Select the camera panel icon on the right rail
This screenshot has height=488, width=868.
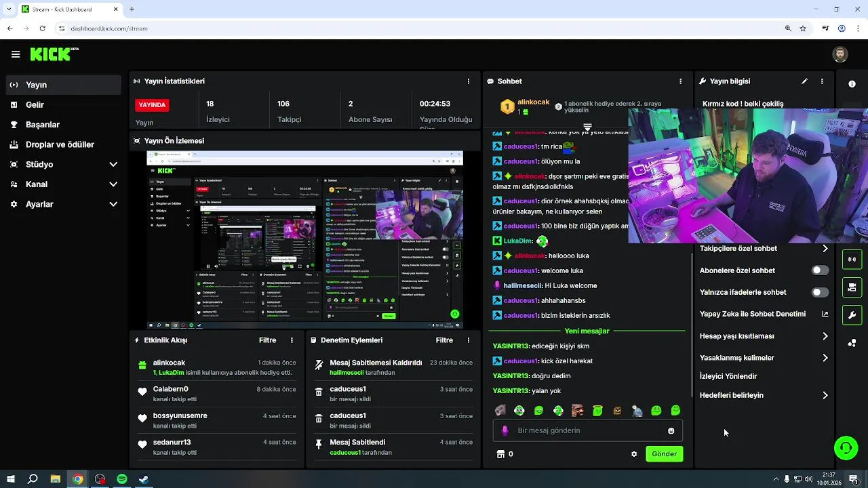852,287
